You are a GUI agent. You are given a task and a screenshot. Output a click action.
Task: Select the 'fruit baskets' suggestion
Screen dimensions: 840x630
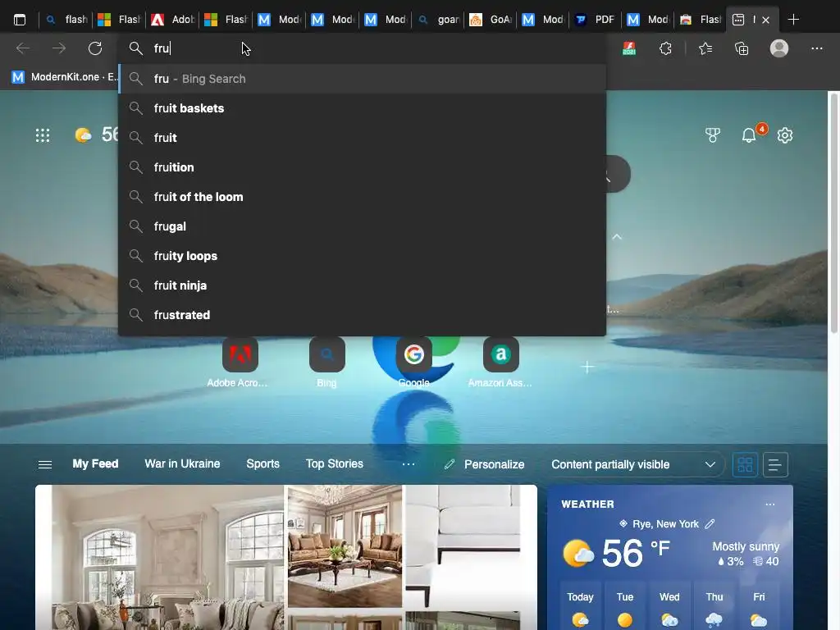click(362, 108)
